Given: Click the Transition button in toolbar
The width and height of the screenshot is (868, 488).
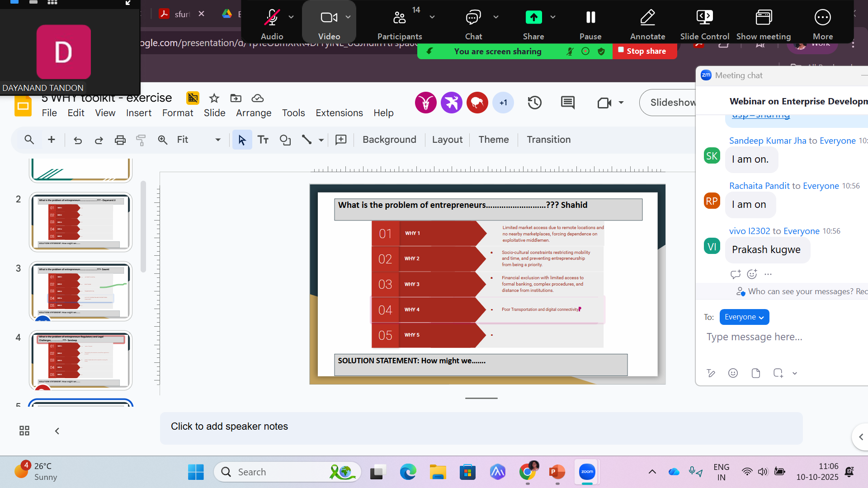Looking at the screenshot, I should click(548, 140).
